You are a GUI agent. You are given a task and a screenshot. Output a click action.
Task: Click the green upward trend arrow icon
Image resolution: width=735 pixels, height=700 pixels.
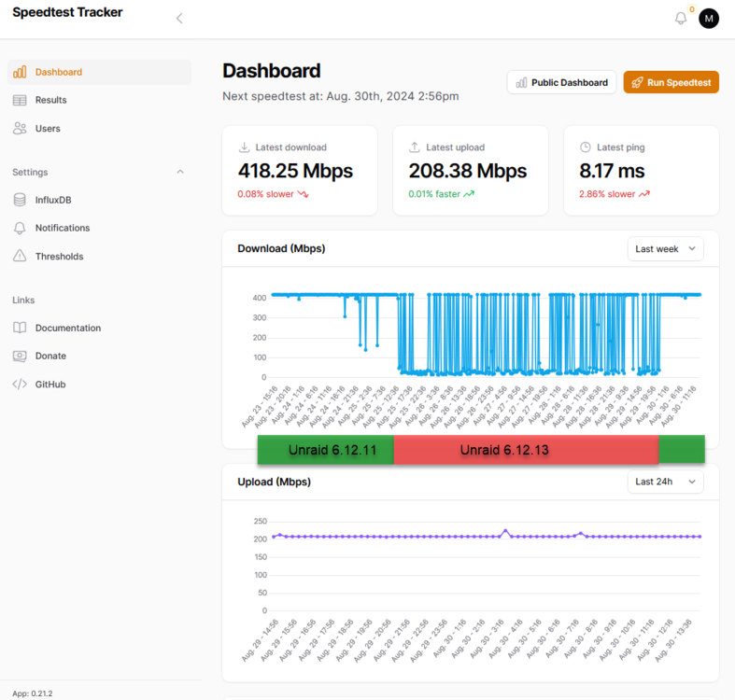pyautogui.click(x=469, y=194)
